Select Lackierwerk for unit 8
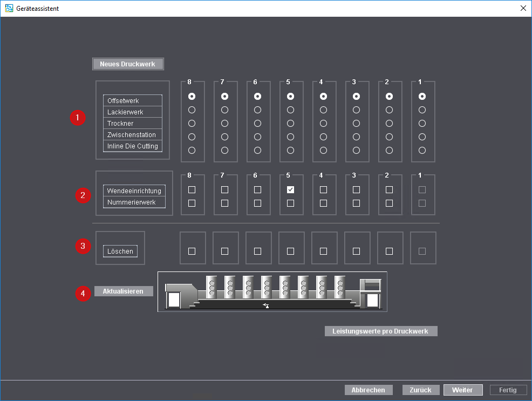 pyautogui.click(x=192, y=110)
